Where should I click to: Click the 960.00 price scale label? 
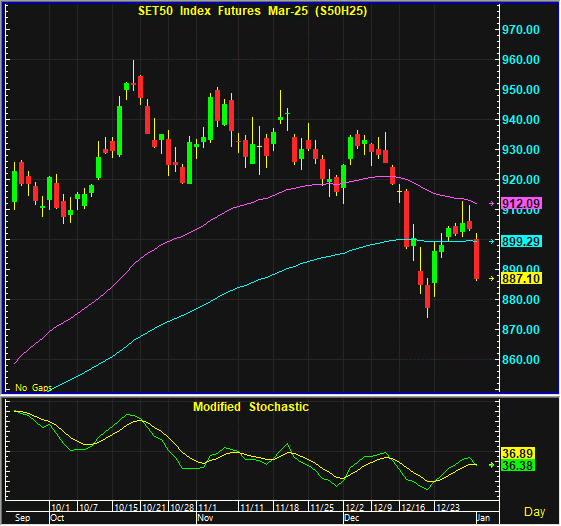tap(521, 60)
